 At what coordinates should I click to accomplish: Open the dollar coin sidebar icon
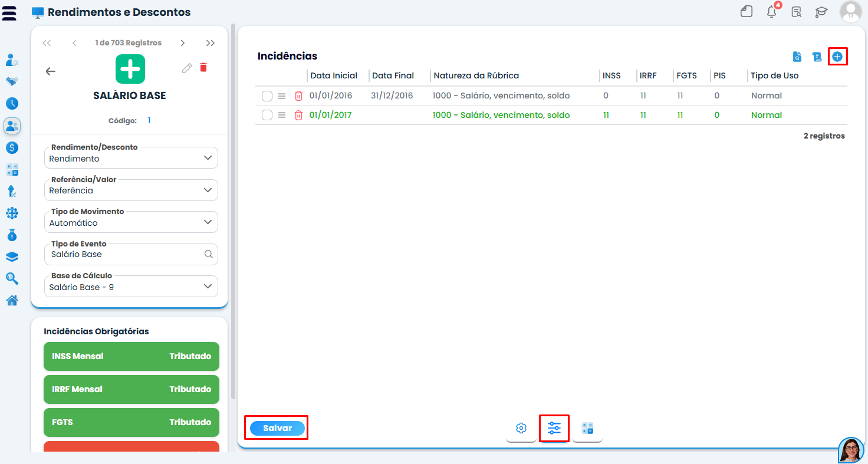12,147
